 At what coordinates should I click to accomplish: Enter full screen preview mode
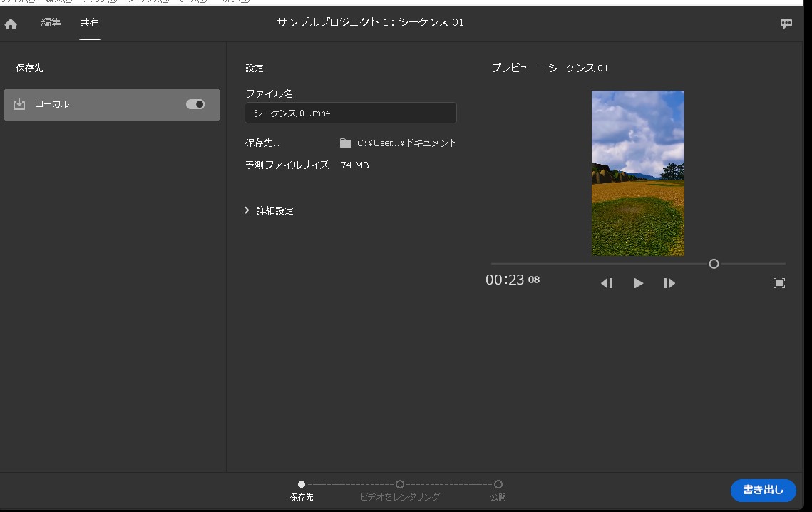click(x=779, y=282)
